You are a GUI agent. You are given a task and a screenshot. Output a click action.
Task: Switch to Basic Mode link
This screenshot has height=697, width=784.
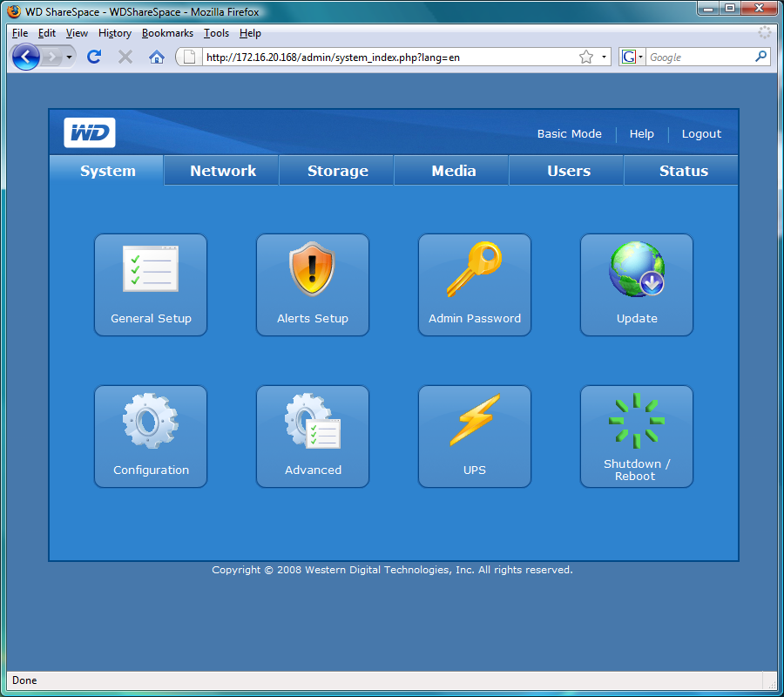pyautogui.click(x=569, y=133)
